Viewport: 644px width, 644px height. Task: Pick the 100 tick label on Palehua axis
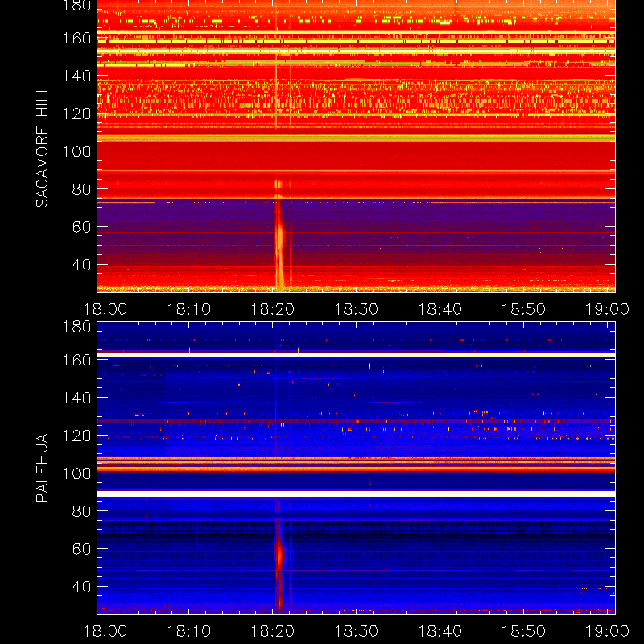[76, 473]
